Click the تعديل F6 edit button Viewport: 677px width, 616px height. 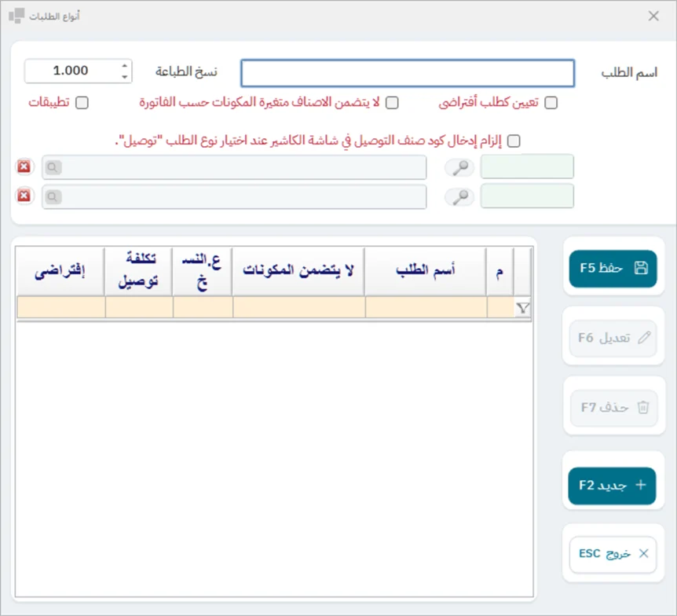click(x=613, y=338)
